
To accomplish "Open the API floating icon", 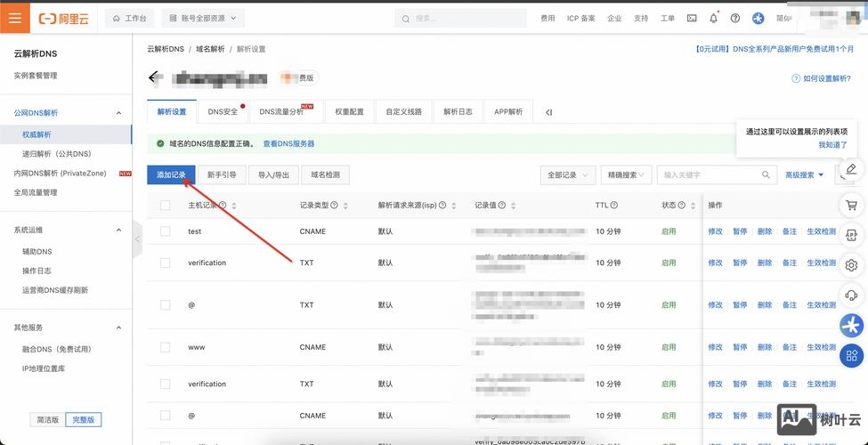I will coord(851,235).
